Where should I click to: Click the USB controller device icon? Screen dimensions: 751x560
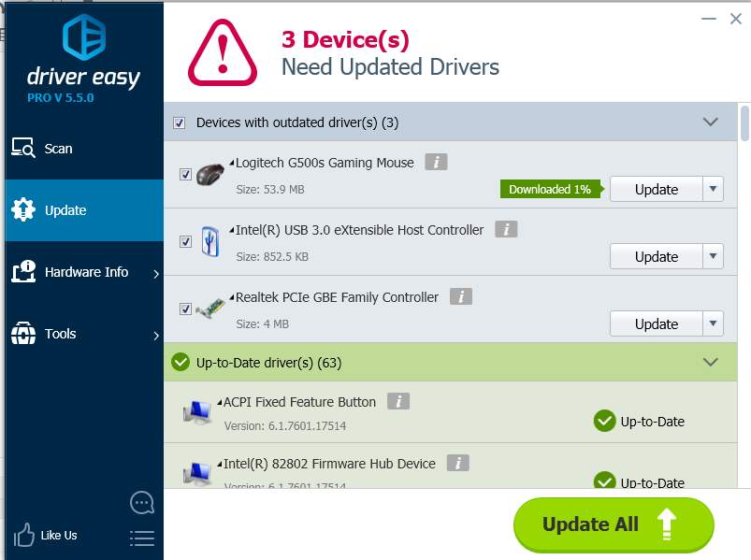click(209, 241)
